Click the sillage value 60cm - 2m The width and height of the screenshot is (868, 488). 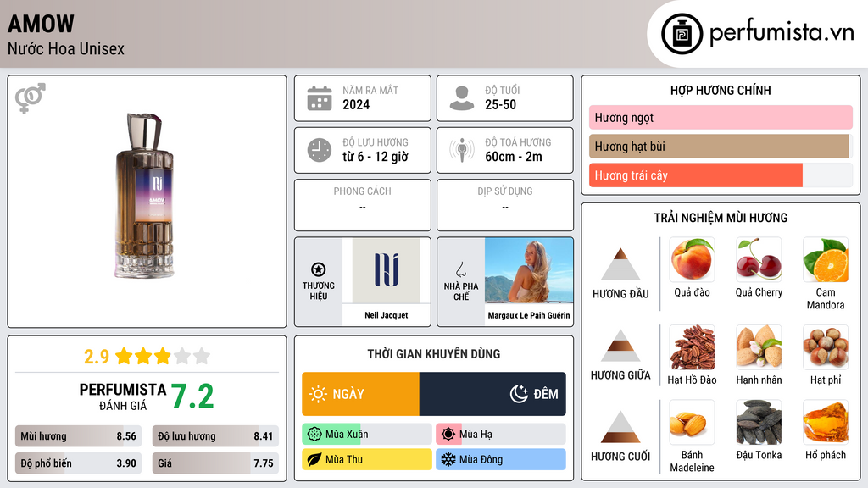(x=514, y=157)
